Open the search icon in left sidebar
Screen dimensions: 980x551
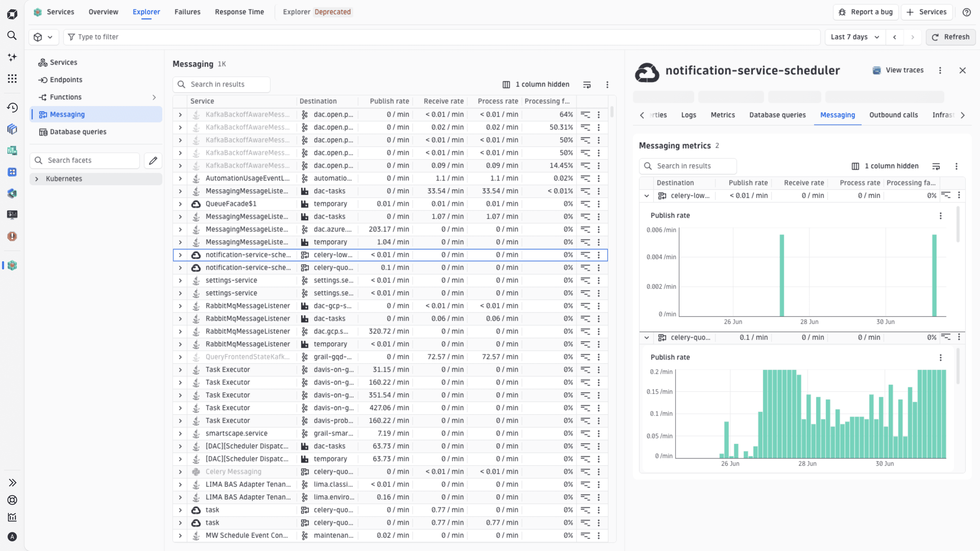(12, 35)
